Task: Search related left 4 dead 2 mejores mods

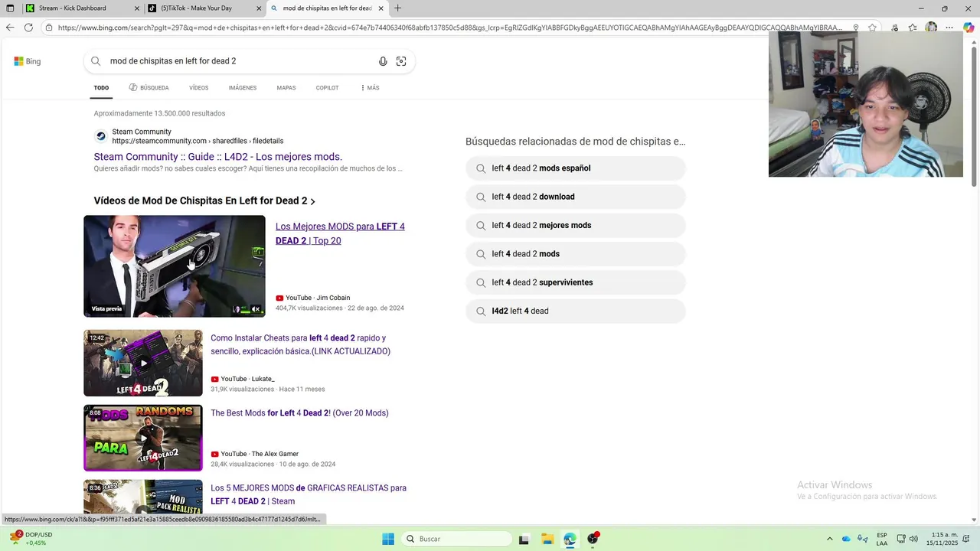Action: click(x=575, y=226)
